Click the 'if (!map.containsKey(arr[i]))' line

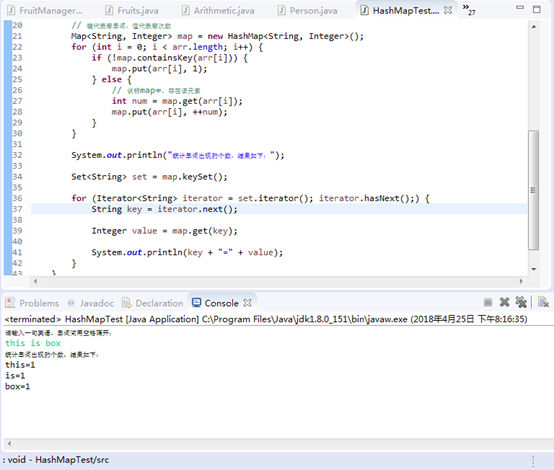click(x=170, y=58)
